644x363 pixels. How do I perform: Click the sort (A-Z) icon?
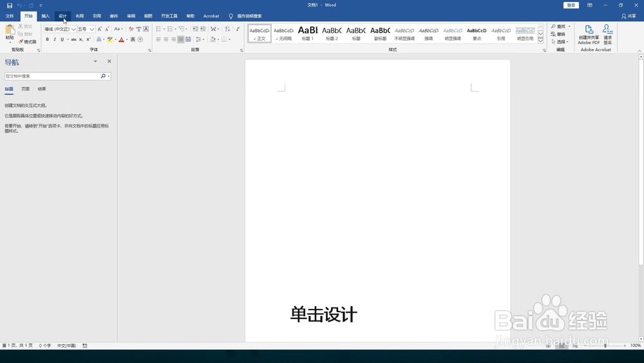227,29
